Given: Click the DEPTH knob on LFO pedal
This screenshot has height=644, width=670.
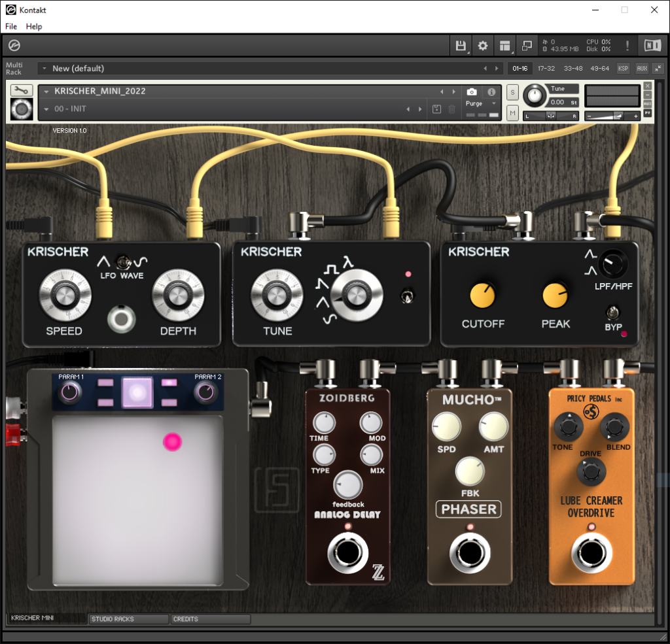Looking at the screenshot, I should coord(178,295).
